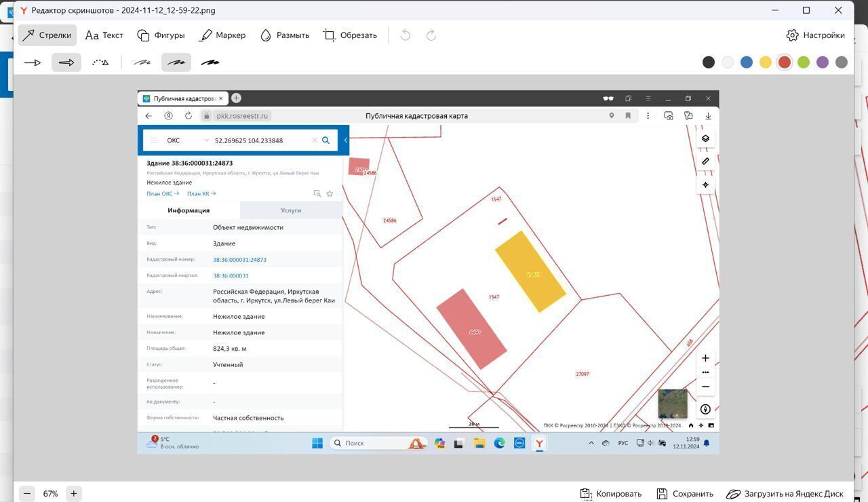Pick the blue color swatch
Image resolution: width=868 pixels, height=502 pixels.
click(747, 62)
